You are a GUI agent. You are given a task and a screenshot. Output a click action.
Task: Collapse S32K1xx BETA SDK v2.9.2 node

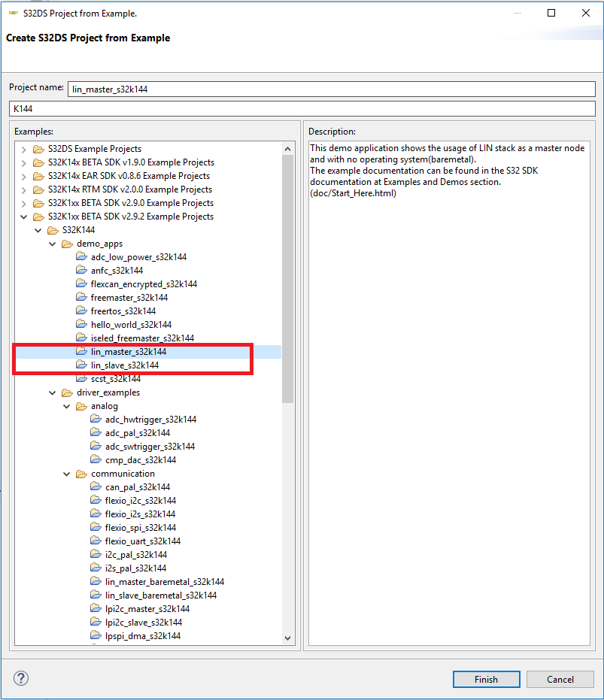click(24, 217)
